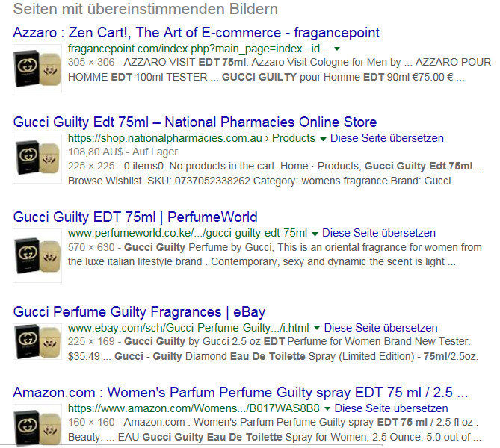The height and width of the screenshot is (448, 500).
Task: Click 'Products' breadcrumb in National Pharmacies URL
Action: tap(294, 138)
